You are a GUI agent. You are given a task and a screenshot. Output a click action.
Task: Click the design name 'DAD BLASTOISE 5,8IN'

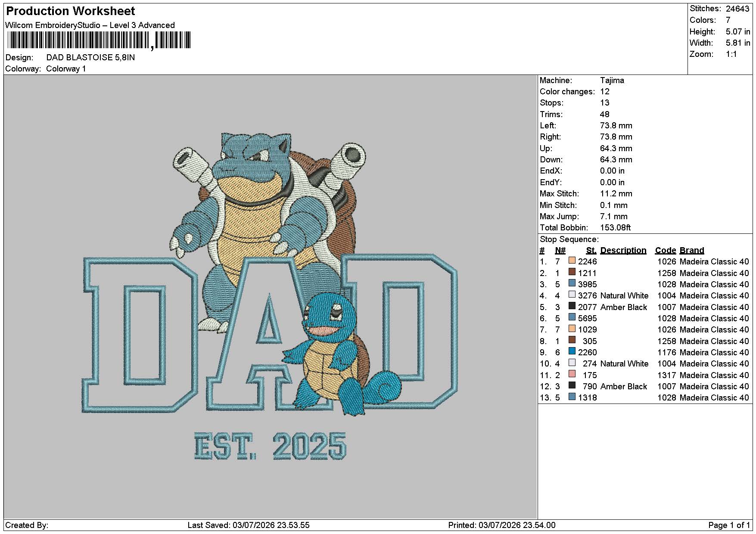(90, 57)
